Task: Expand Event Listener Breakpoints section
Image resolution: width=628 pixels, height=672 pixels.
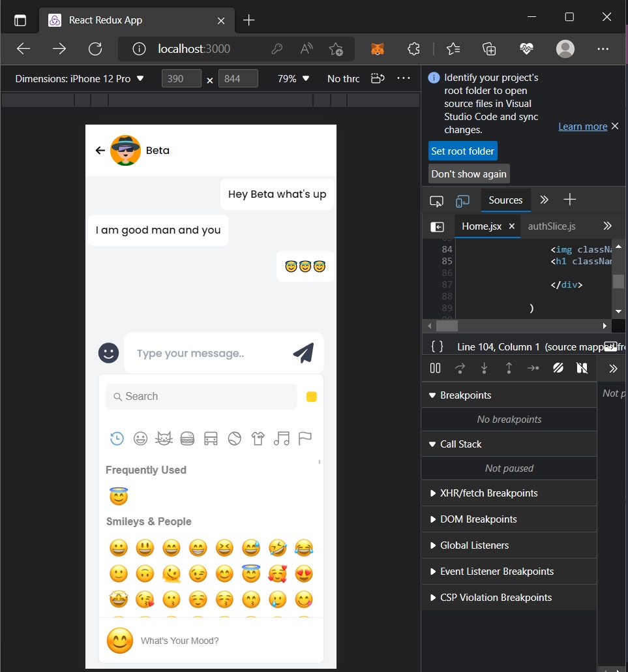Action: (x=509, y=572)
